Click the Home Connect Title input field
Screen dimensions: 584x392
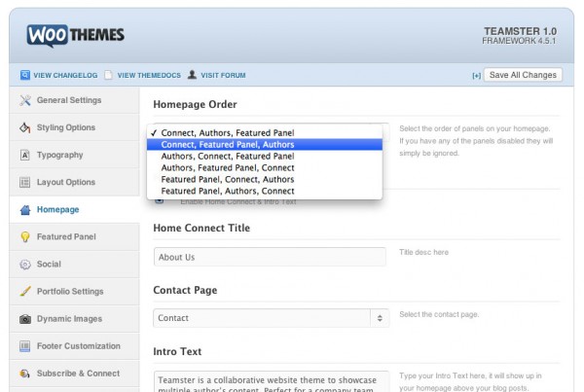[272, 258]
